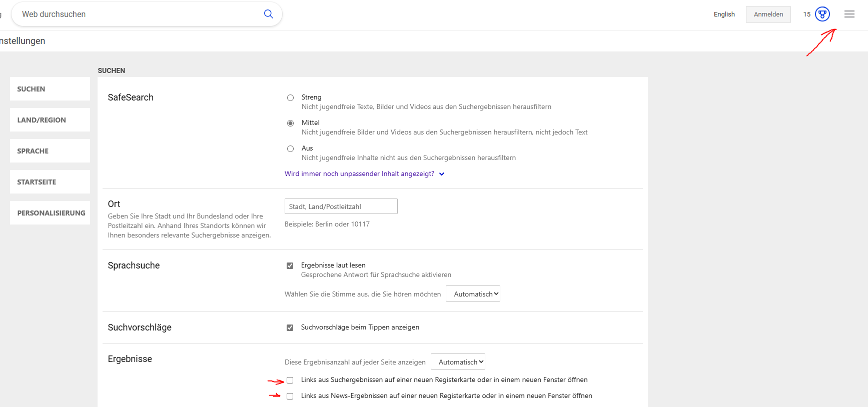Switch to the Sprache settings tab
This screenshot has width=868, height=407.
50,151
